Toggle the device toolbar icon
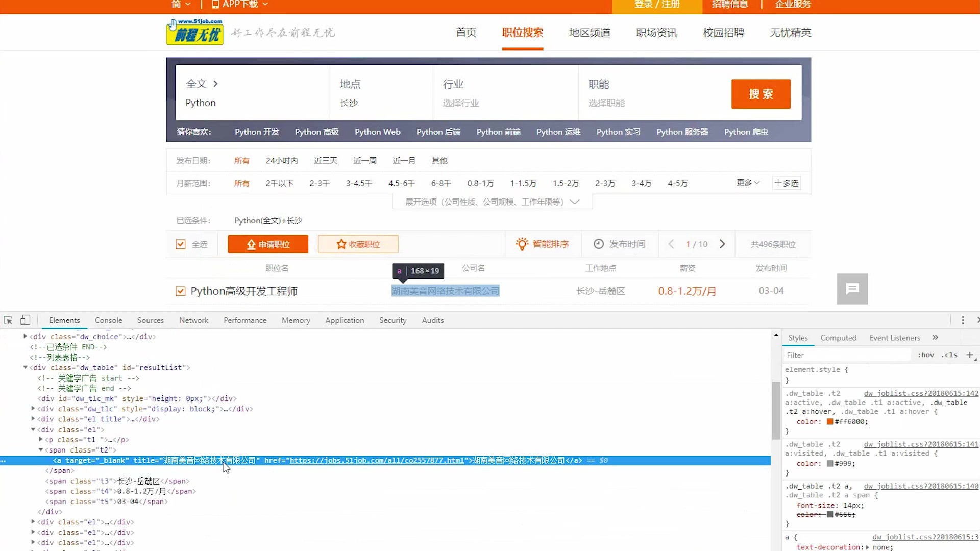Screen dimensions: 980x551 [25, 319]
